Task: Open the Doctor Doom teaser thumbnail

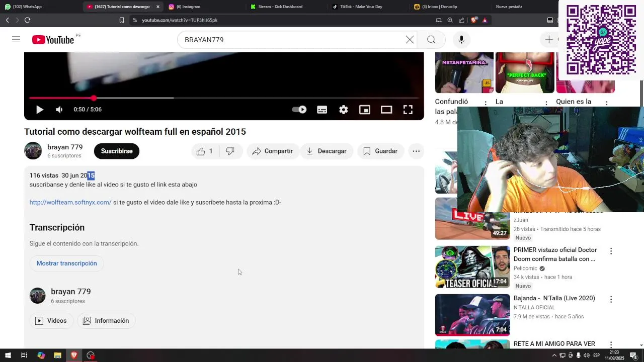Action: (472, 267)
